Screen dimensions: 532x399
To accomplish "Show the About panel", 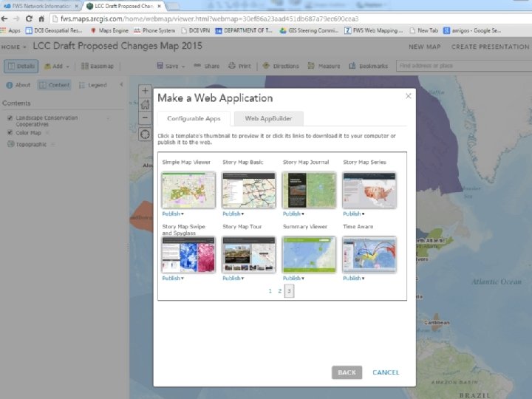I will [18, 85].
